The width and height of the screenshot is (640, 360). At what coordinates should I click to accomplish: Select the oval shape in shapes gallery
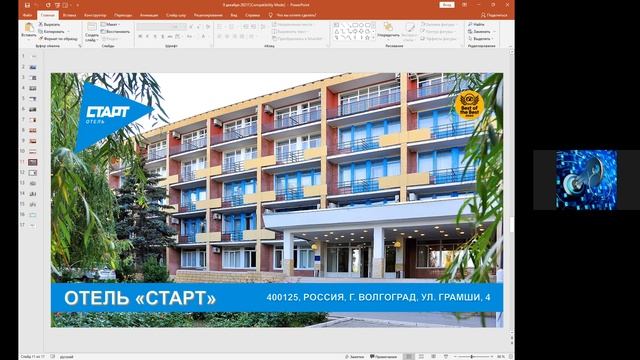click(361, 25)
